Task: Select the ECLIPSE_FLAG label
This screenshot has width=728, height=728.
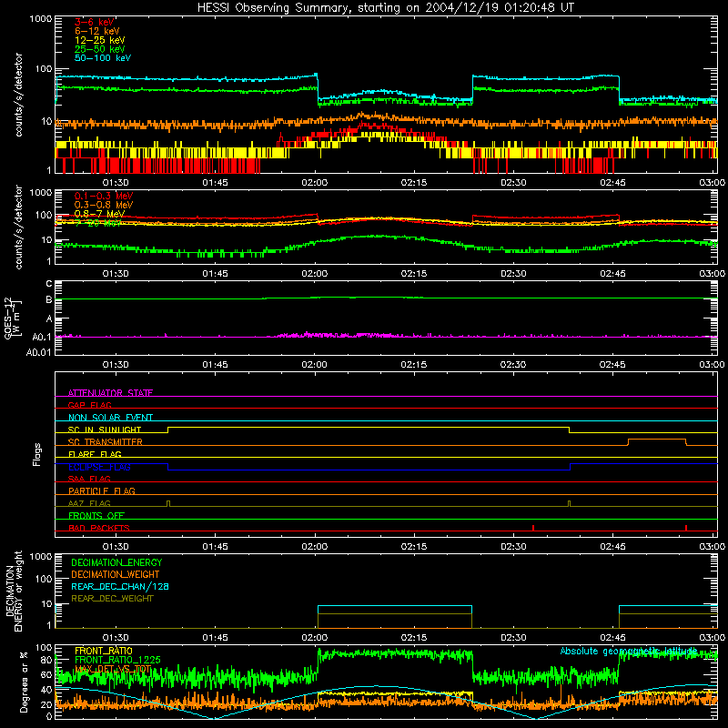Action: pyautogui.click(x=99, y=467)
